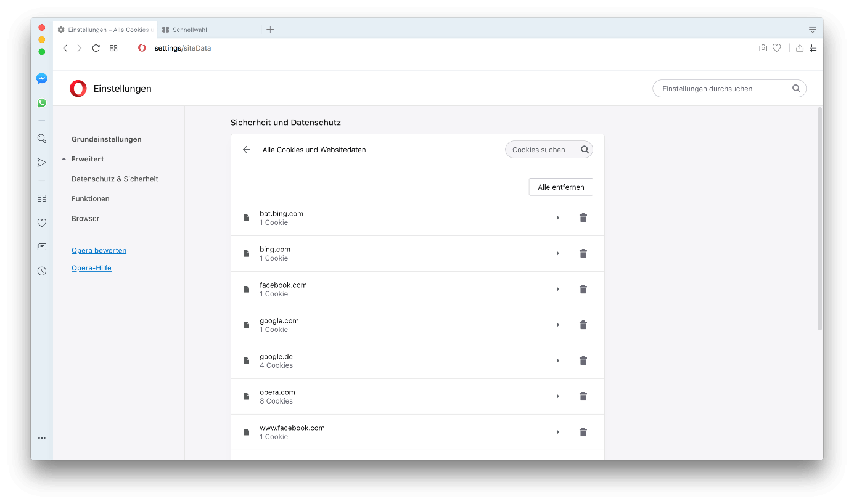This screenshot has height=504, width=854.
Task: Click the settings/siteData address bar
Action: [x=183, y=48]
